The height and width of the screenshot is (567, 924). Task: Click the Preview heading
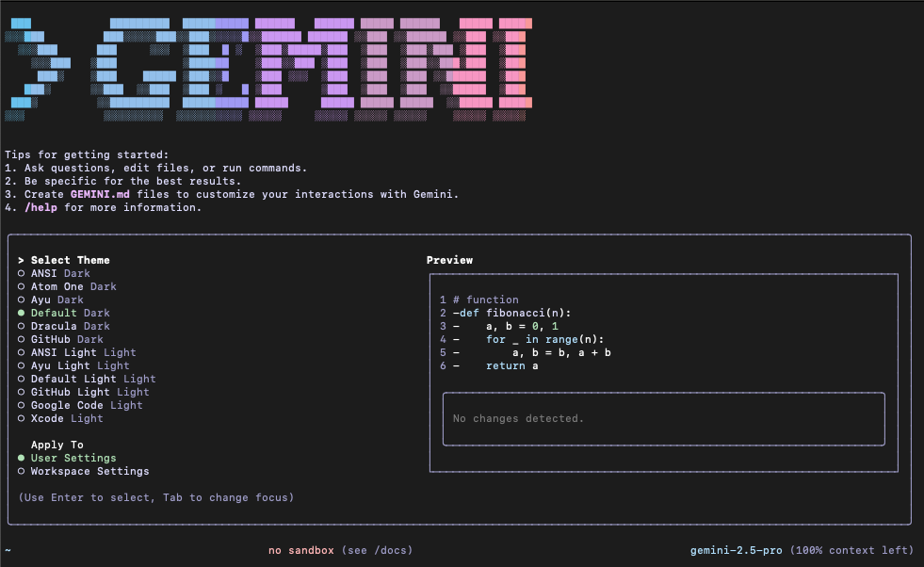click(x=449, y=260)
